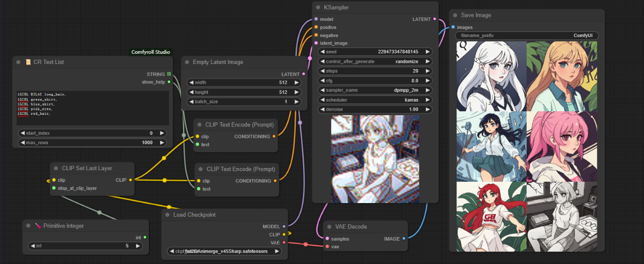
Task: Click the KSampler LATENT output socket
Action: (x=435, y=19)
